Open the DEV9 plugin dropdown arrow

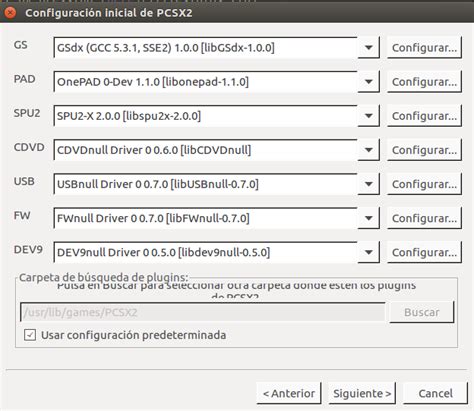pyautogui.click(x=368, y=252)
